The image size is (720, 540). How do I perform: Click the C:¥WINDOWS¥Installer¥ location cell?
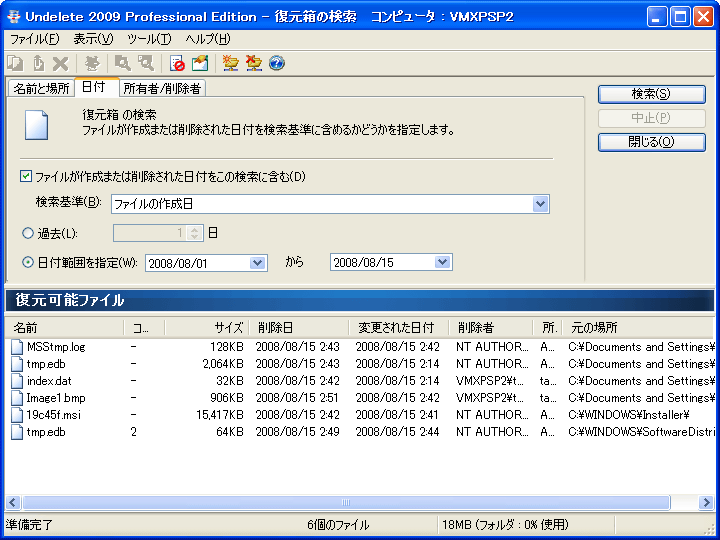(x=629, y=415)
